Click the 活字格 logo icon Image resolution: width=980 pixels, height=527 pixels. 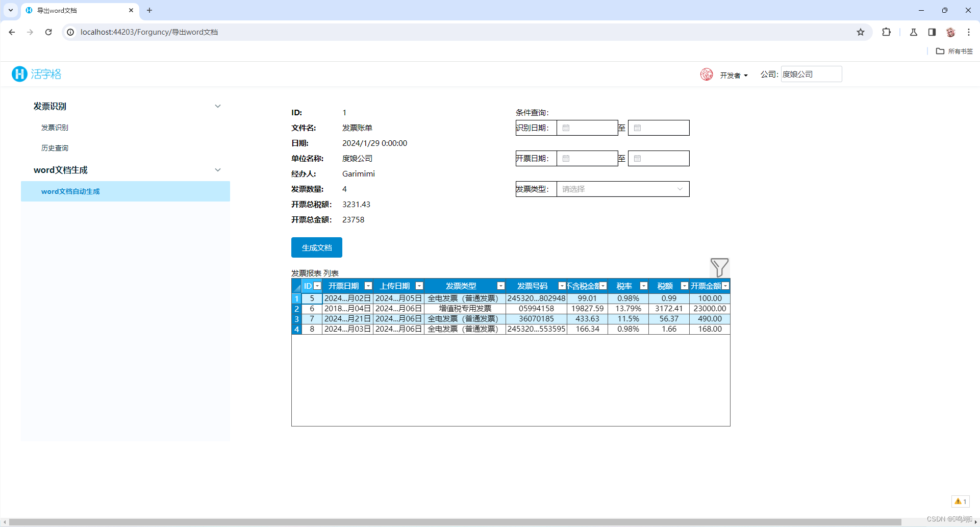coord(19,74)
